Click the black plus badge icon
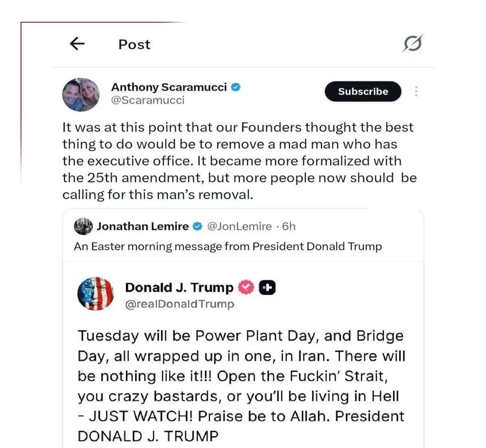486x448 pixels. click(x=267, y=287)
